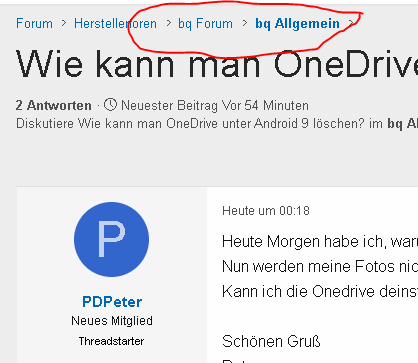Click the post timestamp Heute um 00:18
Viewport: 418px width, 363px height.
click(266, 211)
